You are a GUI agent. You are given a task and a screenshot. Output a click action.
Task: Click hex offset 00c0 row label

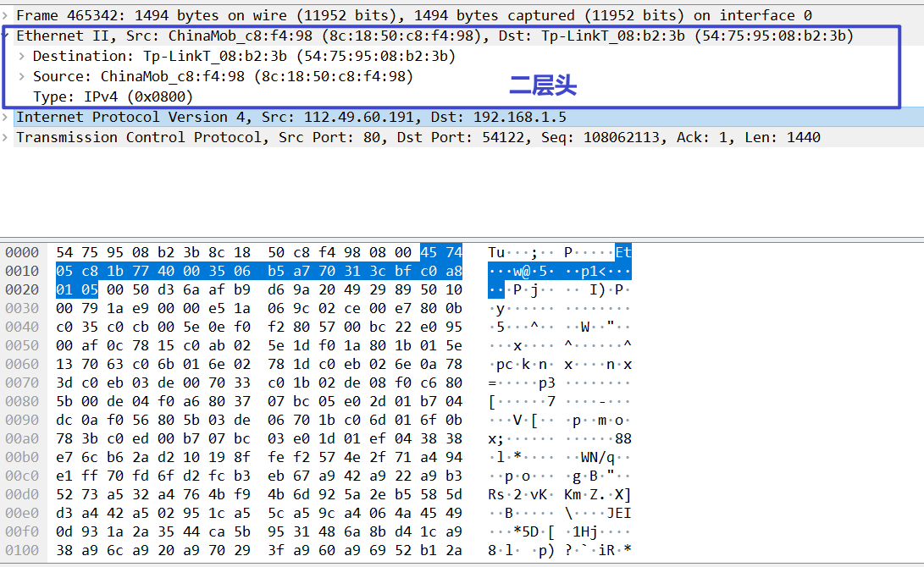pyautogui.click(x=22, y=476)
